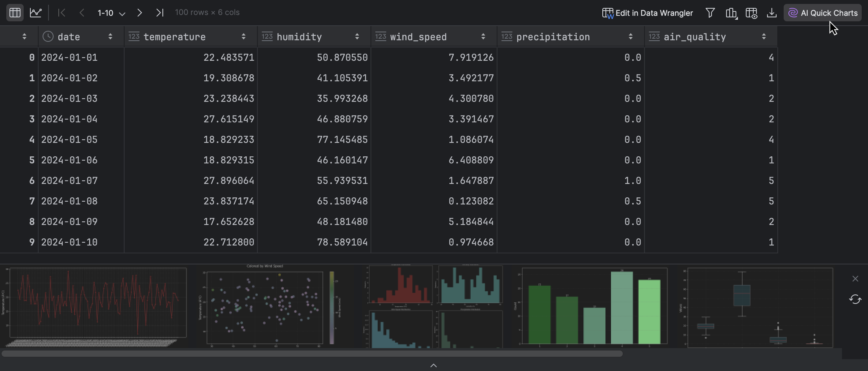Expand the charts panel upward

(x=433, y=365)
